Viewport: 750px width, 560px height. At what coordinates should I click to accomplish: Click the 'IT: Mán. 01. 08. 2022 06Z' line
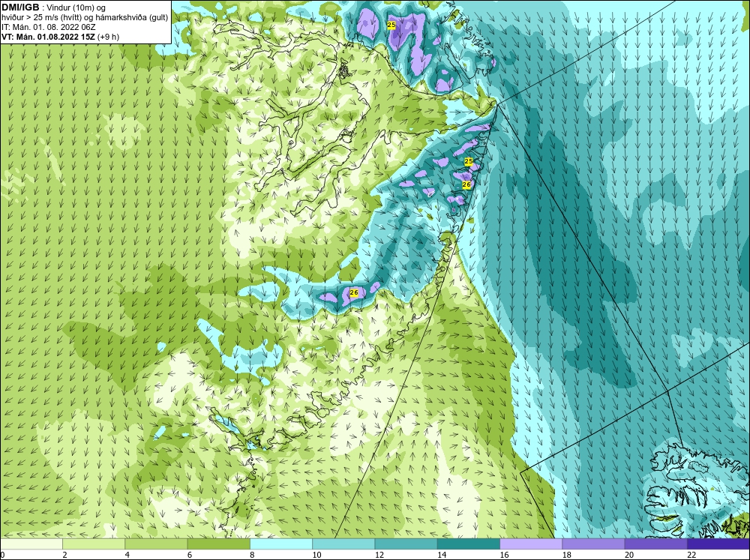coord(49,27)
